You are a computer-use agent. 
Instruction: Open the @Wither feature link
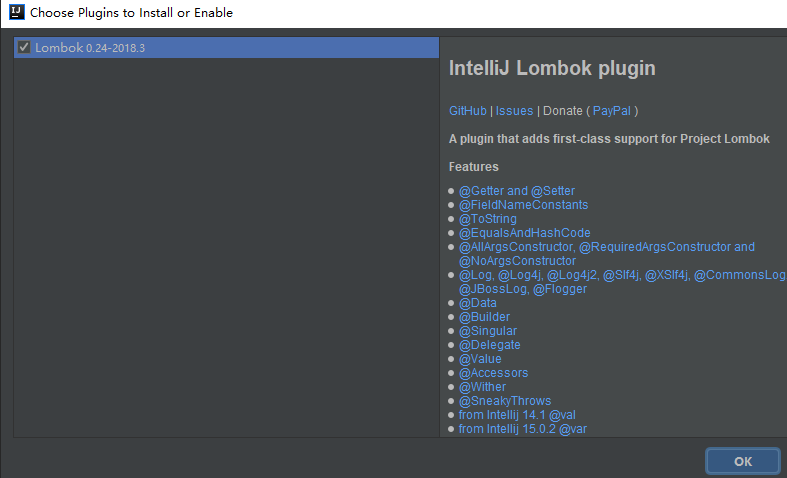pos(482,387)
